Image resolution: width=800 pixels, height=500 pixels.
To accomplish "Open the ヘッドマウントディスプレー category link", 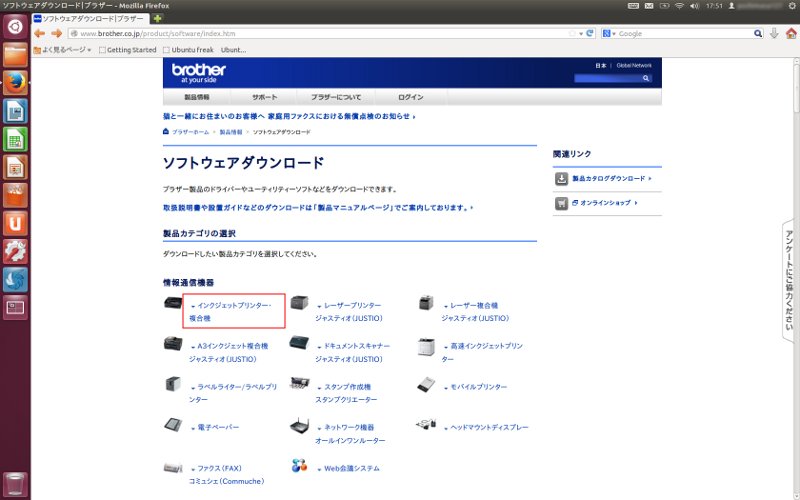I will coord(486,428).
